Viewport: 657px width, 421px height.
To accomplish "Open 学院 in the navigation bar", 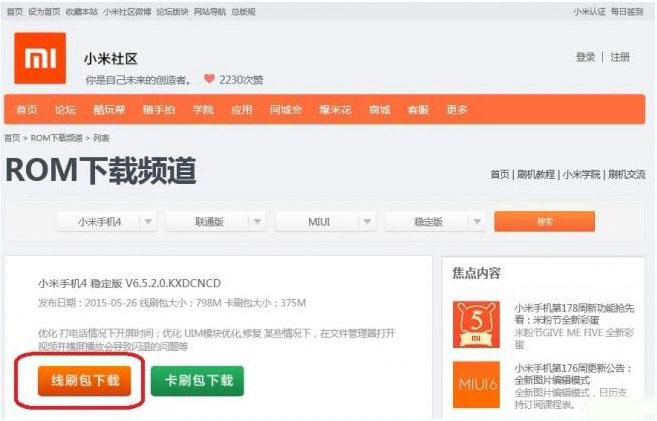I will click(203, 110).
